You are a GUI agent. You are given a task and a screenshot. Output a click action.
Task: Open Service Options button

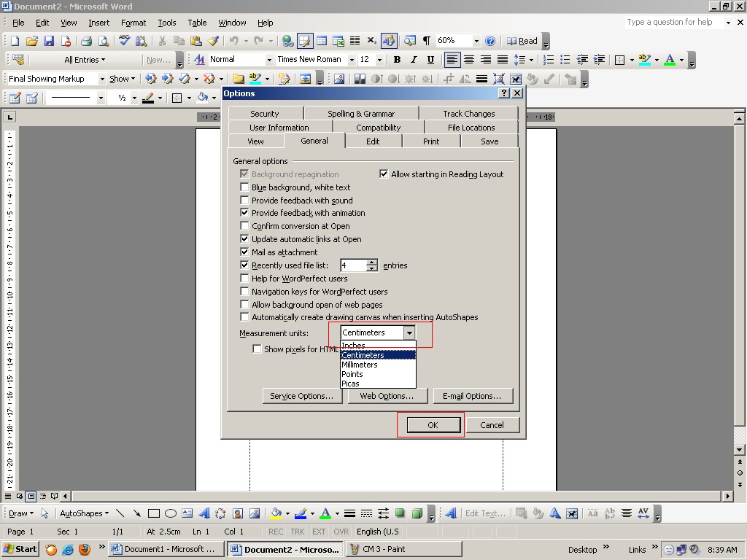(x=302, y=396)
